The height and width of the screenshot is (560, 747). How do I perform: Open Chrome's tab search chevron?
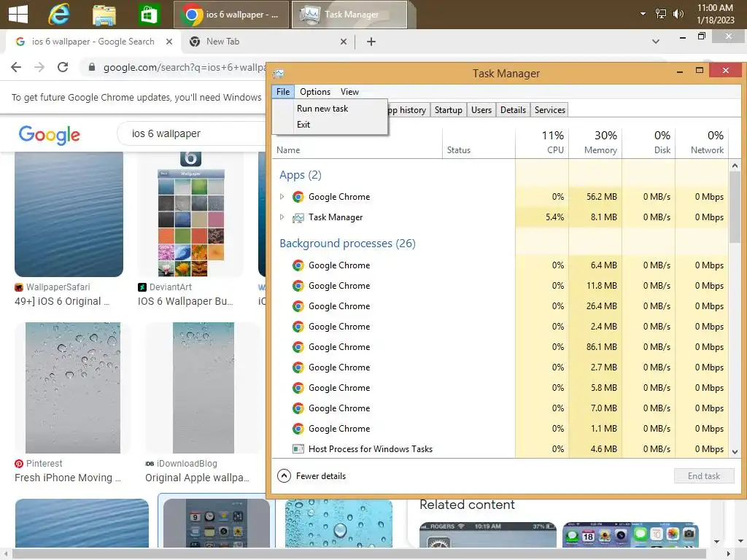pyautogui.click(x=656, y=42)
